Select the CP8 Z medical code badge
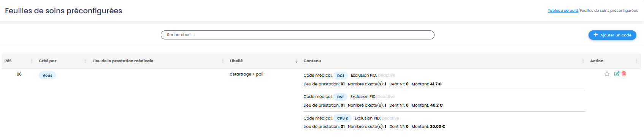Screen dimensions: 644x137 click(342, 118)
